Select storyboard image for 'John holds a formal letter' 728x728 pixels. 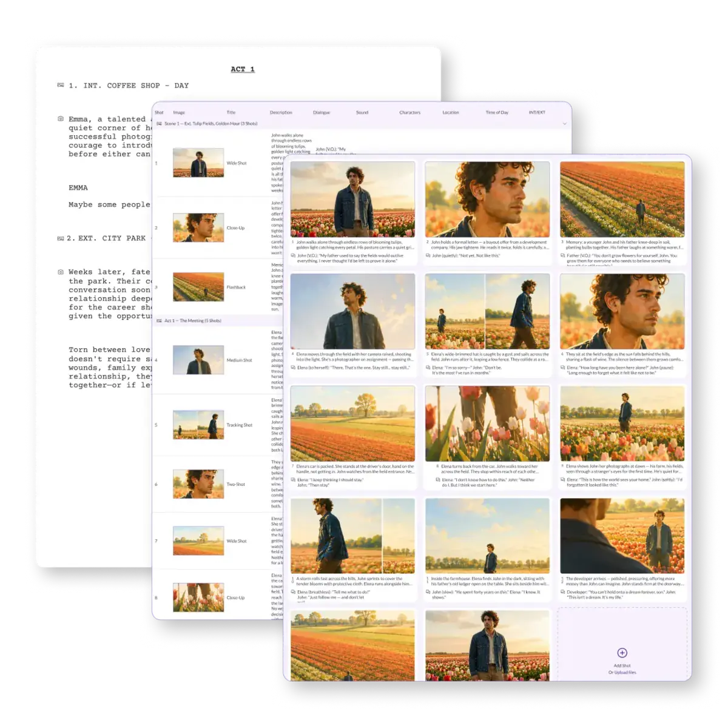[488, 199]
